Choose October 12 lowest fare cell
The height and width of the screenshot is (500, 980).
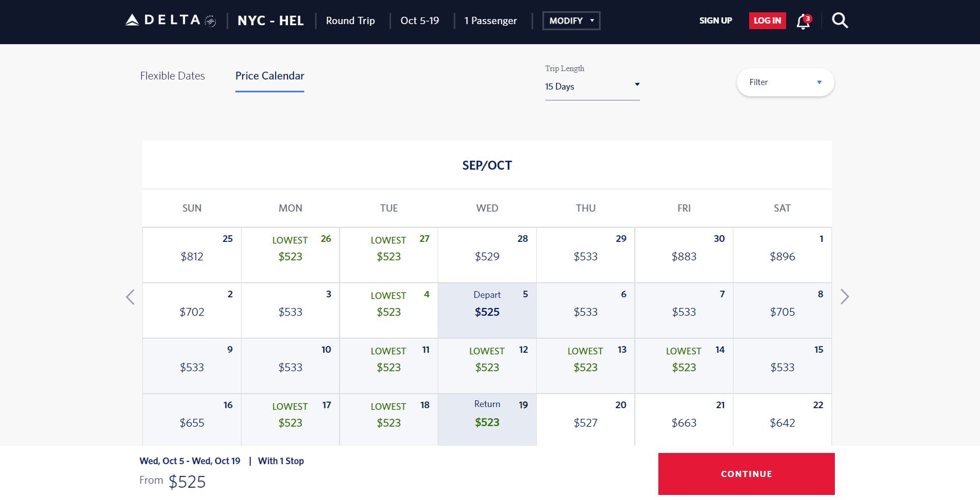(x=487, y=366)
